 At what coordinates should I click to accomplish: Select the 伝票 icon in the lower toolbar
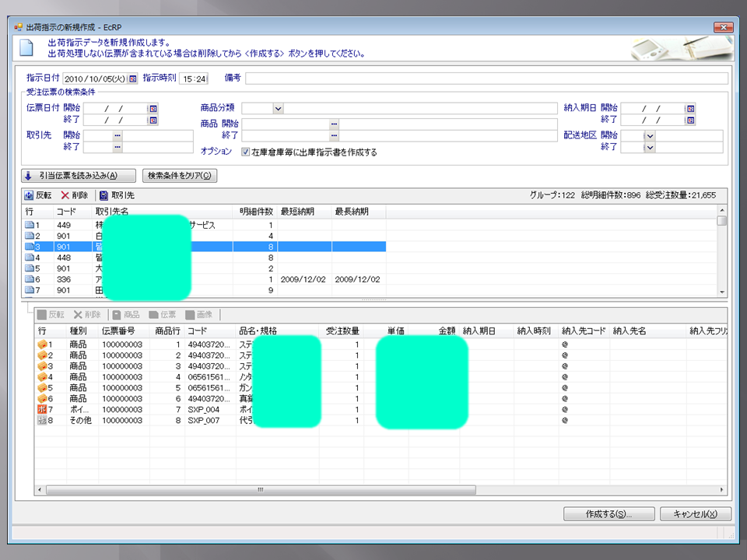pyautogui.click(x=152, y=313)
